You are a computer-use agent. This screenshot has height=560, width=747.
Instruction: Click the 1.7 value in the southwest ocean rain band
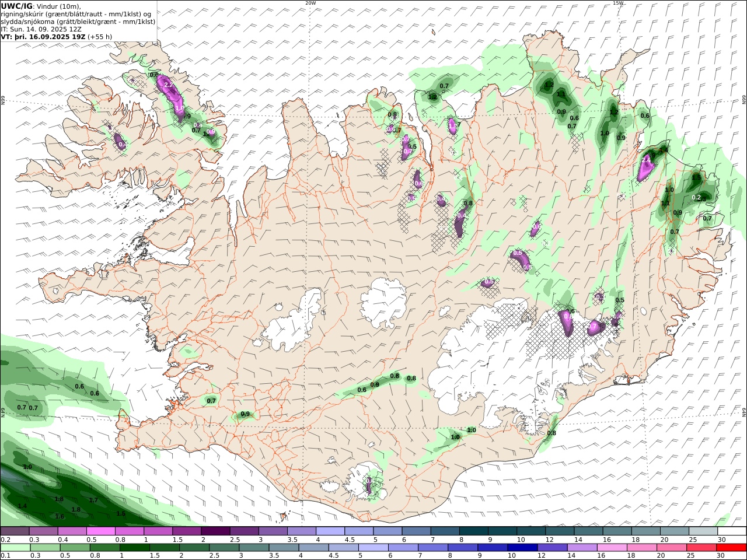93,500
